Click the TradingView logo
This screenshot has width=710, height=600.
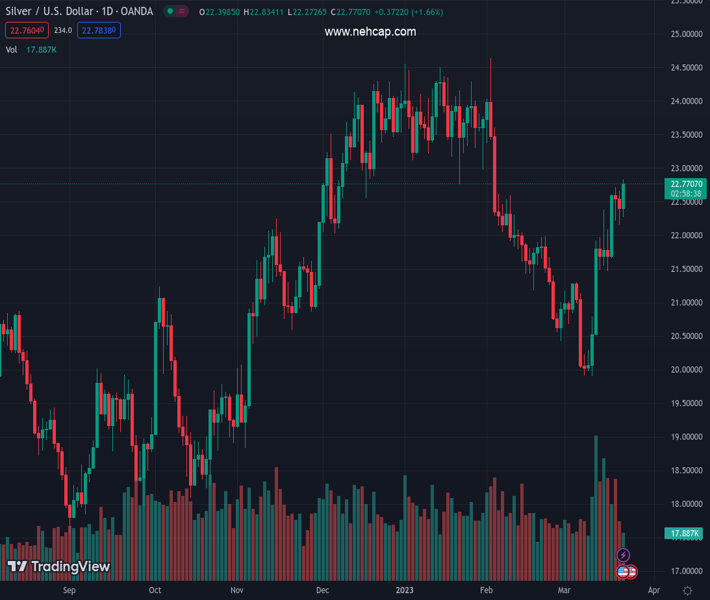click(58, 567)
